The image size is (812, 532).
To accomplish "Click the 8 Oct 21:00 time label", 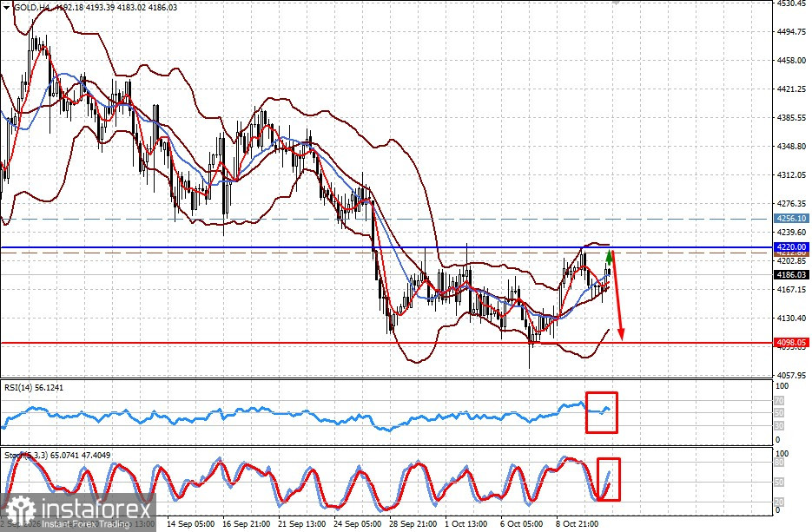I will pos(578,523).
